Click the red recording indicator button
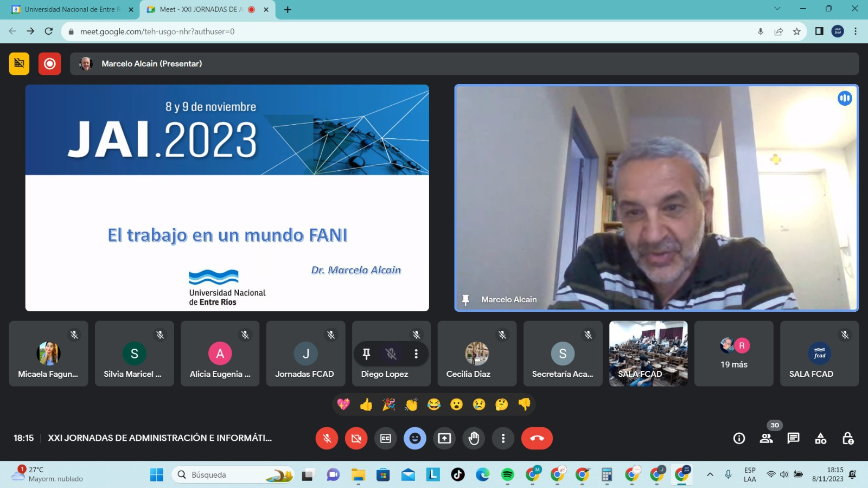 click(x=49, y=63)
